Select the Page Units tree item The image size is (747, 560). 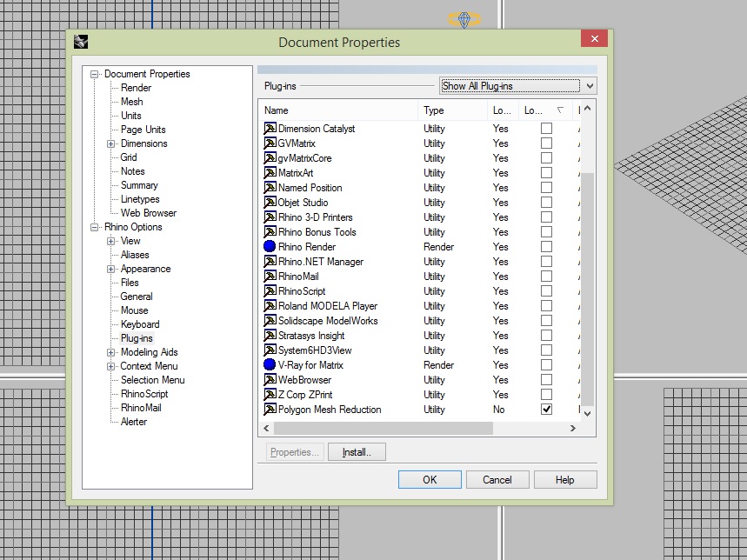[143, 130]
